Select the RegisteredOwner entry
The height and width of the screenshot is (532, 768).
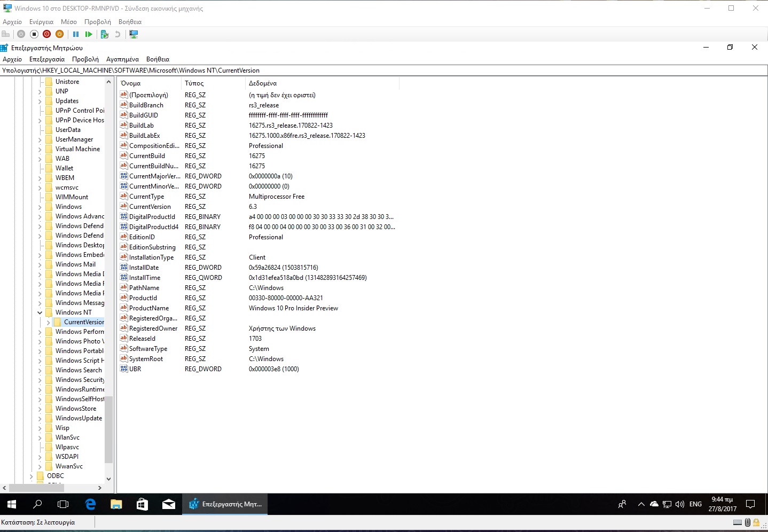click(153, 328)
